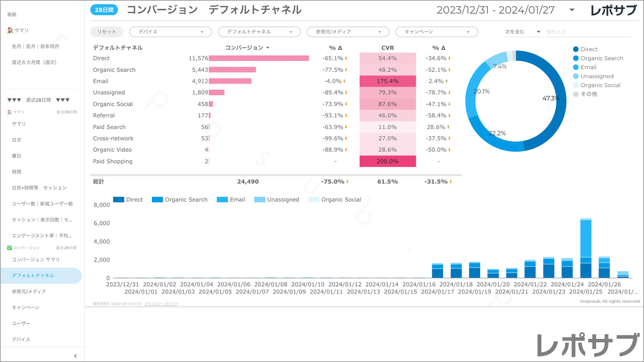Open the プライバシーポリシー link
This screenshot has height=362, width=644.
pyautogui.click(x=161, y=304)
